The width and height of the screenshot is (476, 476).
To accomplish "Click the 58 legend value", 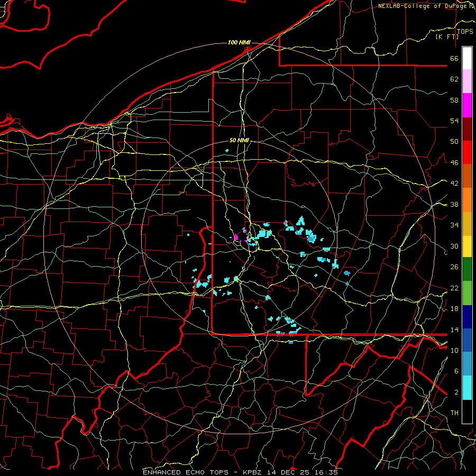I will click(x=454, y=100).
